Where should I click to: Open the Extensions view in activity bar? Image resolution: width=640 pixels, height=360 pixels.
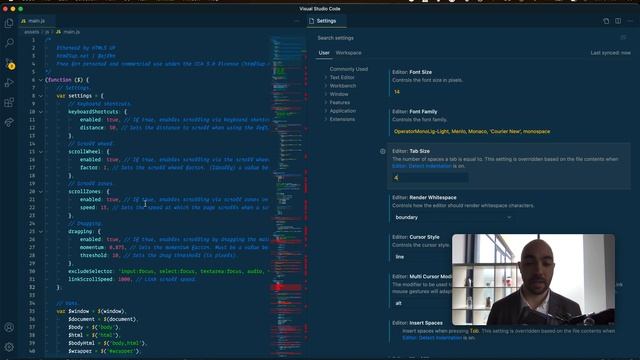[x=9, y=102]
